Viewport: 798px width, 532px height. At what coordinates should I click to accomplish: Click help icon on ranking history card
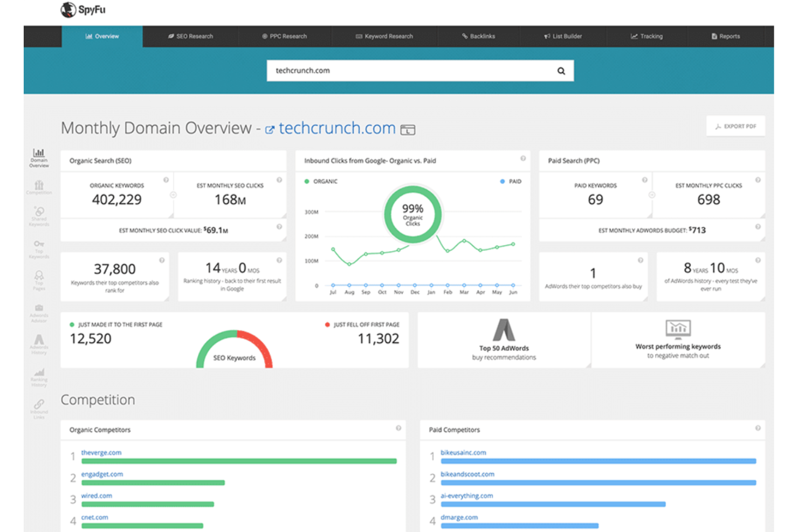279,260
